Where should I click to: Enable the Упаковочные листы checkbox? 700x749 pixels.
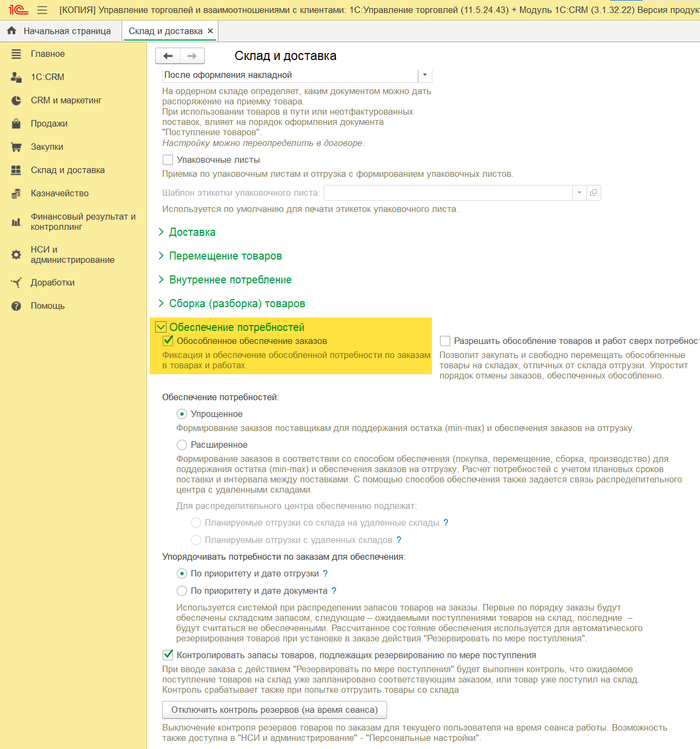168,160
